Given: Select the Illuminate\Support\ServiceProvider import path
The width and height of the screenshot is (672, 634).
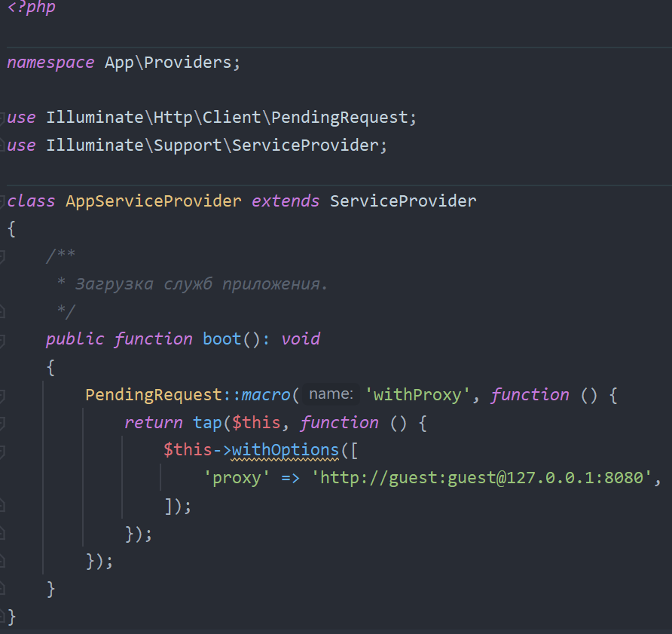Looking at the screenshot, I should click(212, 145).
